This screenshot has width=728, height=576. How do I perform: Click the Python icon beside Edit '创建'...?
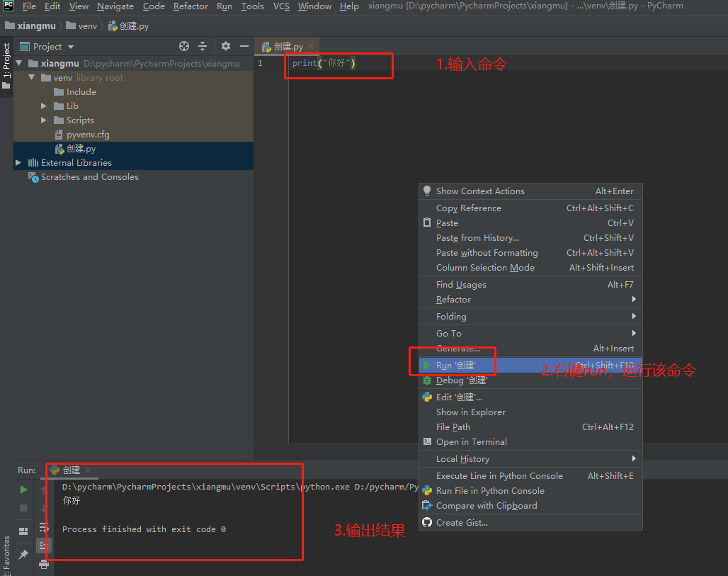[427, 397]
